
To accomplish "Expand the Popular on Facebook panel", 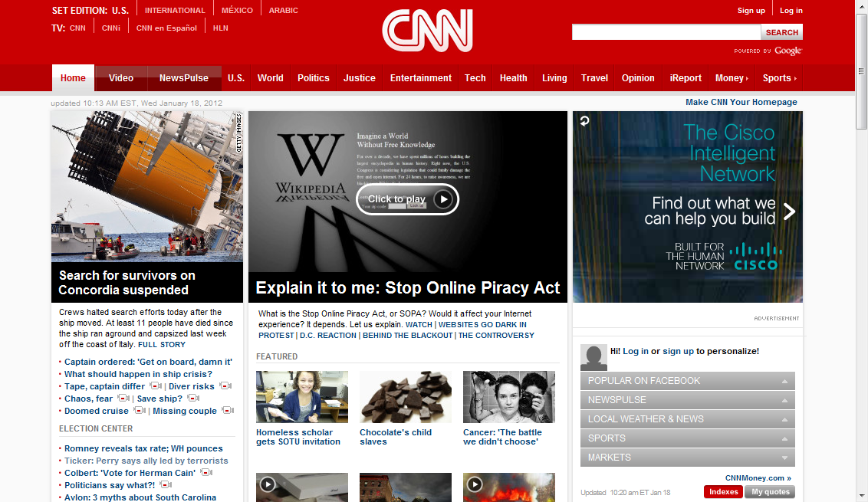I will click(688, 381).
